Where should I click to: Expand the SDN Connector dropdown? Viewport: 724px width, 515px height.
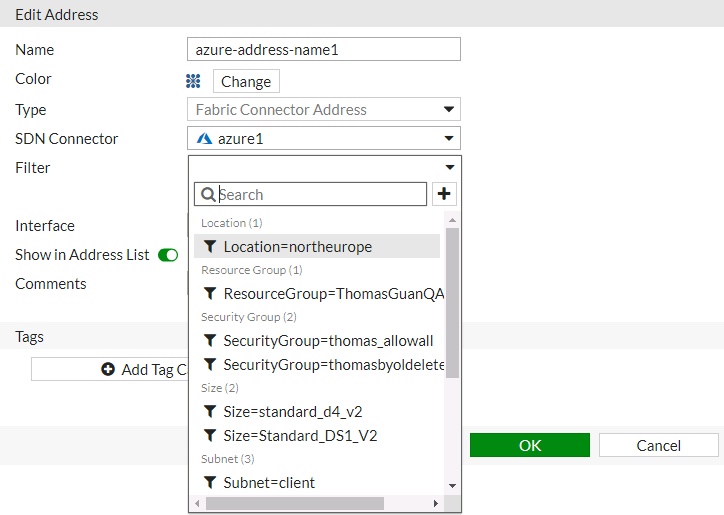tap(449, 139)
